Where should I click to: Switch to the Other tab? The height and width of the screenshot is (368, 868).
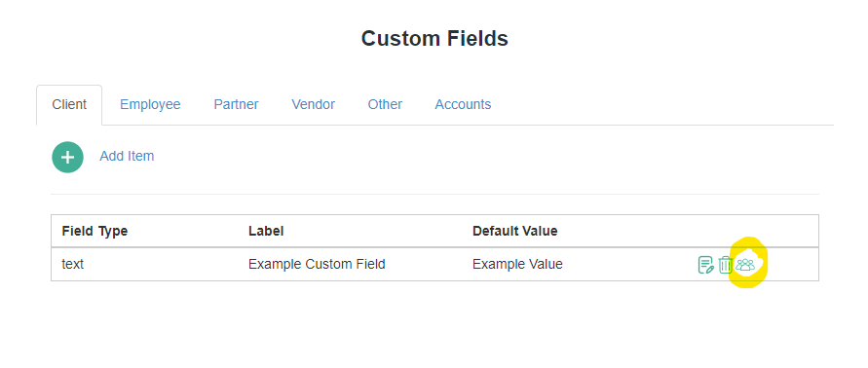click(x=385, y=104)
